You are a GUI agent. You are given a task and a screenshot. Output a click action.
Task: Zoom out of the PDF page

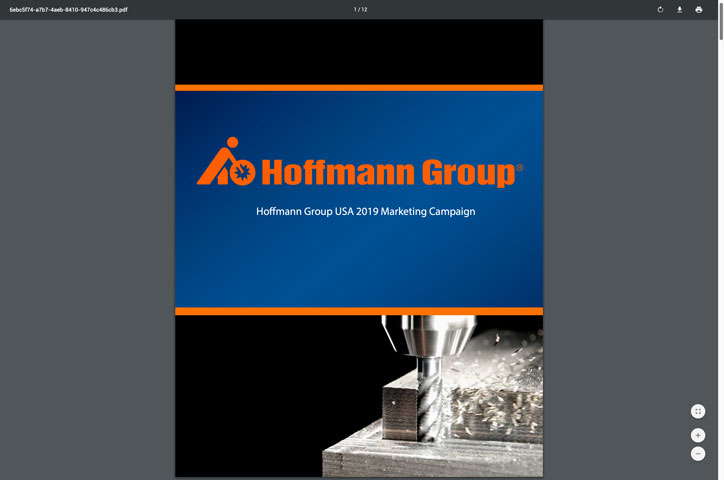coord(698,454)
